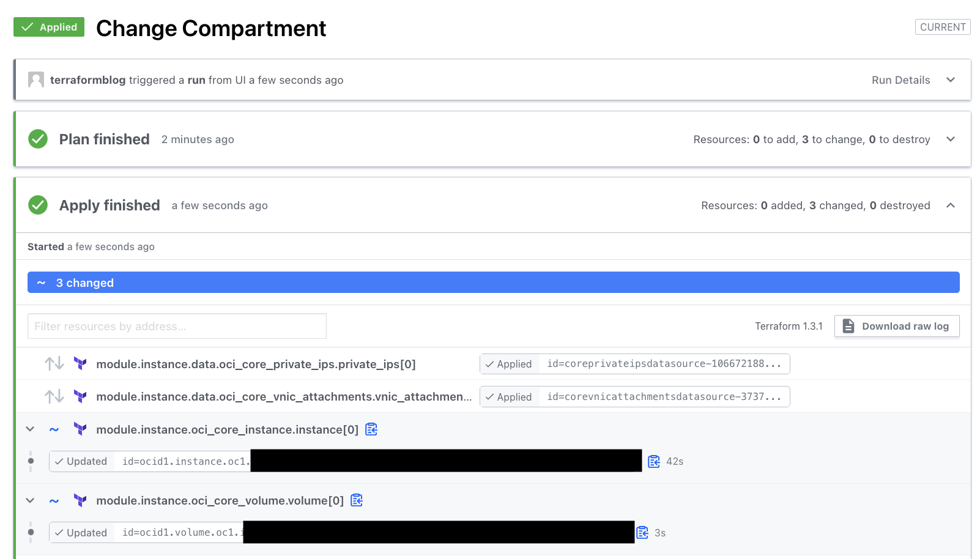Click the Download raw log button

click(897, 326)
